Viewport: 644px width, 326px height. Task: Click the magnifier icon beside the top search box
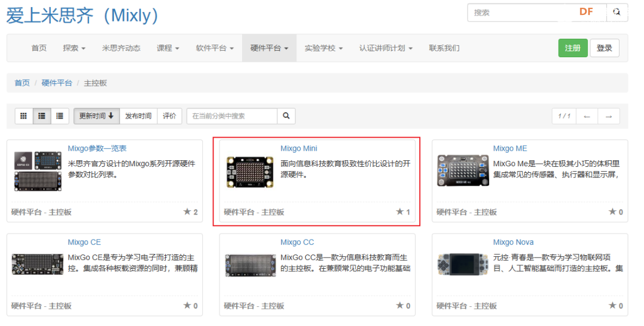click(x=617, y=12)
